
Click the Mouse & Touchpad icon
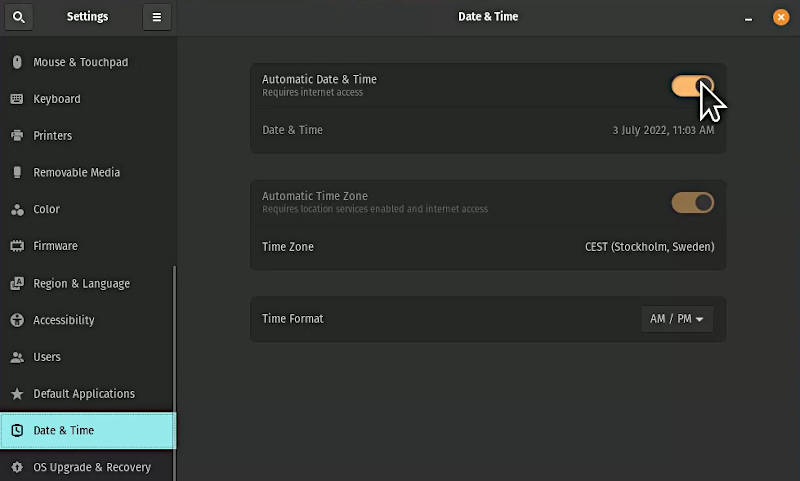coord(17,62)
